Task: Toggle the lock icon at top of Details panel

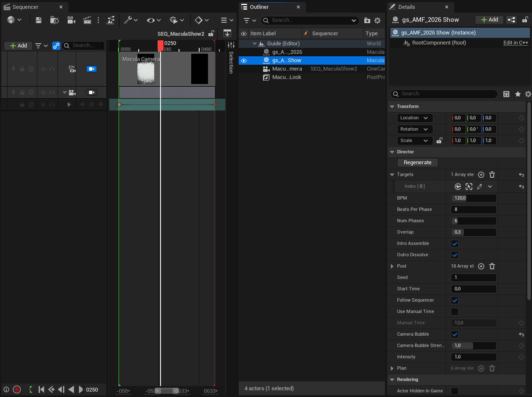Action: tap(525, 20)
